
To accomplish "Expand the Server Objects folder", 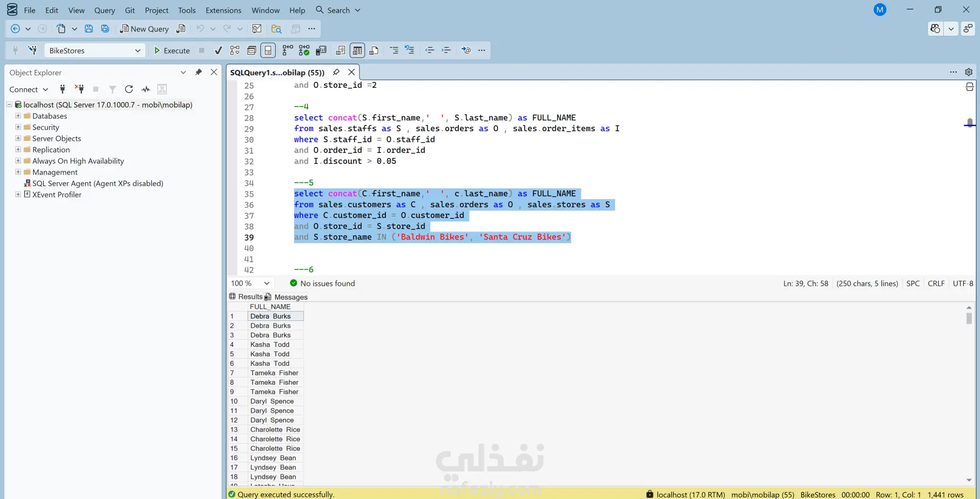I will point(18,138).
